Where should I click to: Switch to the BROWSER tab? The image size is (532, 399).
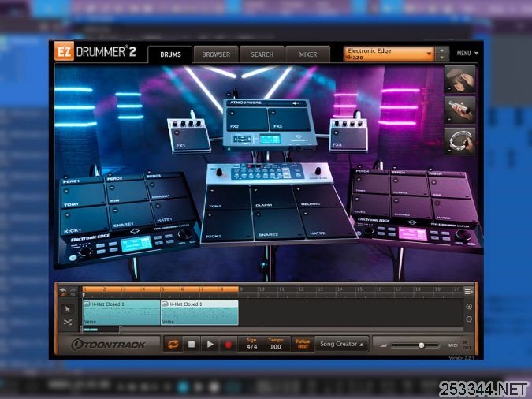tap(216, 54)
